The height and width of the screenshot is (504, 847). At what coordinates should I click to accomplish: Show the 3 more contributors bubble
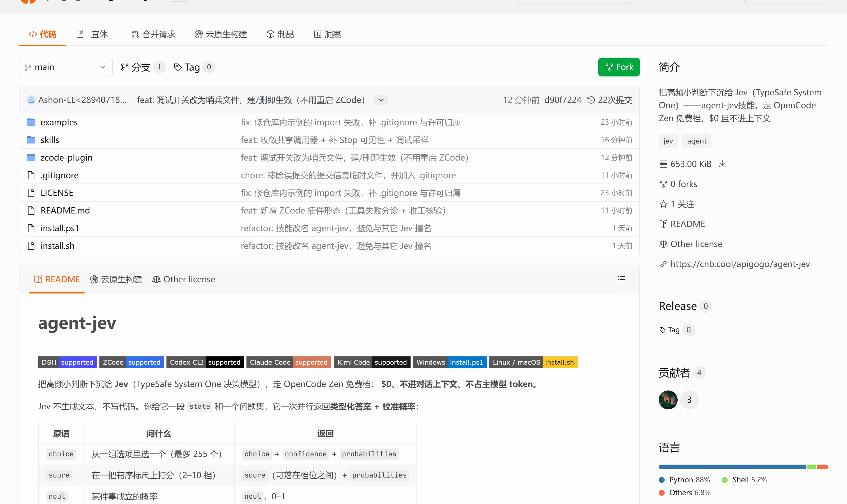point(689,400)
